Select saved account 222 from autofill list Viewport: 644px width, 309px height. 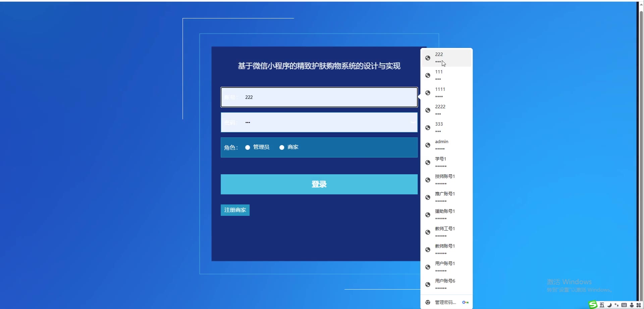click(446, 58)
